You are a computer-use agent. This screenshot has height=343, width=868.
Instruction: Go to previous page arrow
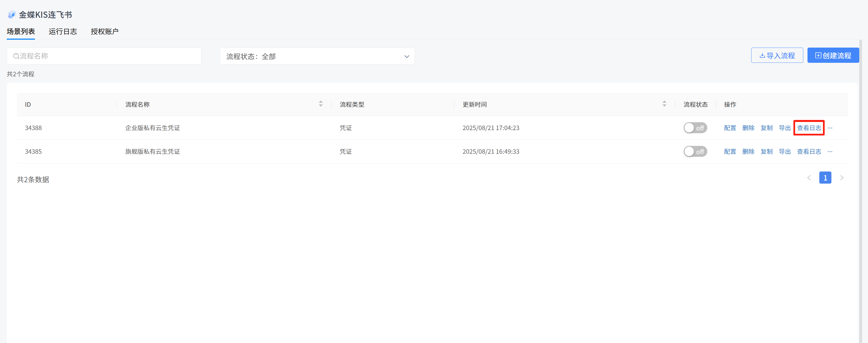[x=809, y=178]
